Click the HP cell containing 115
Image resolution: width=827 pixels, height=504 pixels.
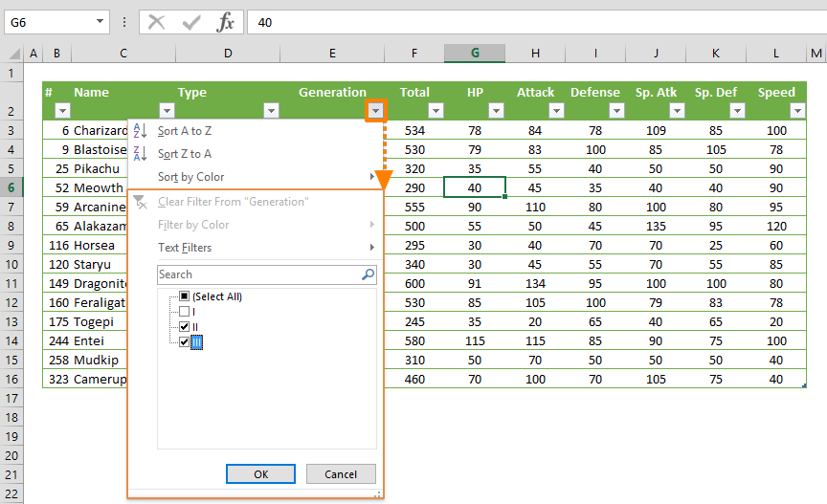click(x=475, y=341)
